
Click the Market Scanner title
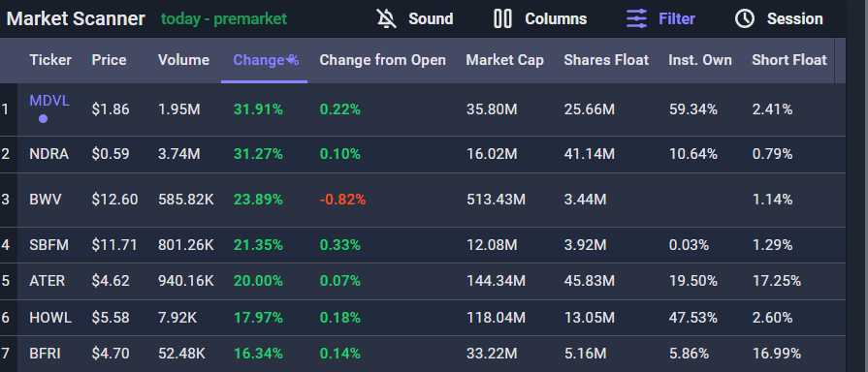[x=76, y=18]
